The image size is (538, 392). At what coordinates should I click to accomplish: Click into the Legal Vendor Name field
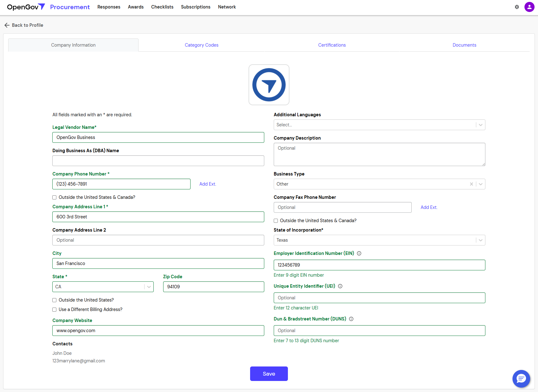click(158, 137)
